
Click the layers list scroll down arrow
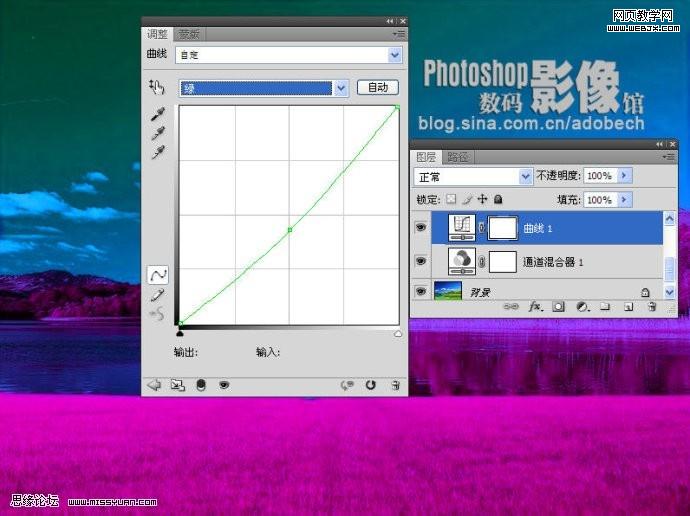click(669, 292)
